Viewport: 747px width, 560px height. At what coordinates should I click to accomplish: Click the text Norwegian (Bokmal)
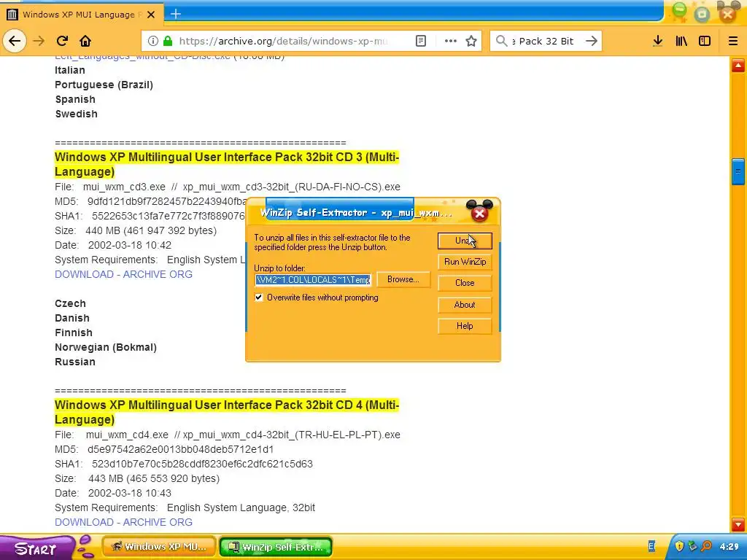point(106,347)
